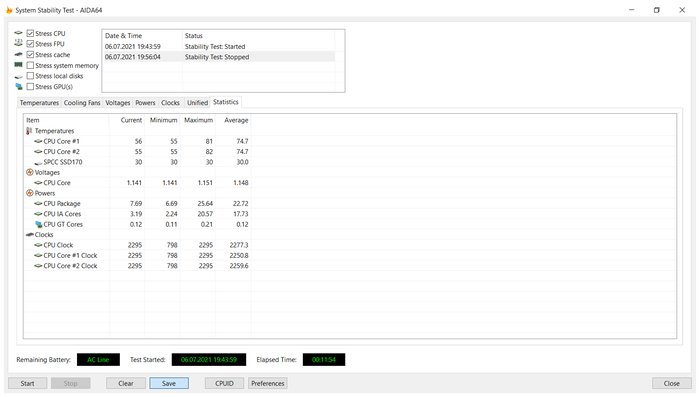Image resolution: width=700 pixels, height=397 pixels.
Task: Uncheck the Stress FPU checkbox
Action: click(30, 44)
